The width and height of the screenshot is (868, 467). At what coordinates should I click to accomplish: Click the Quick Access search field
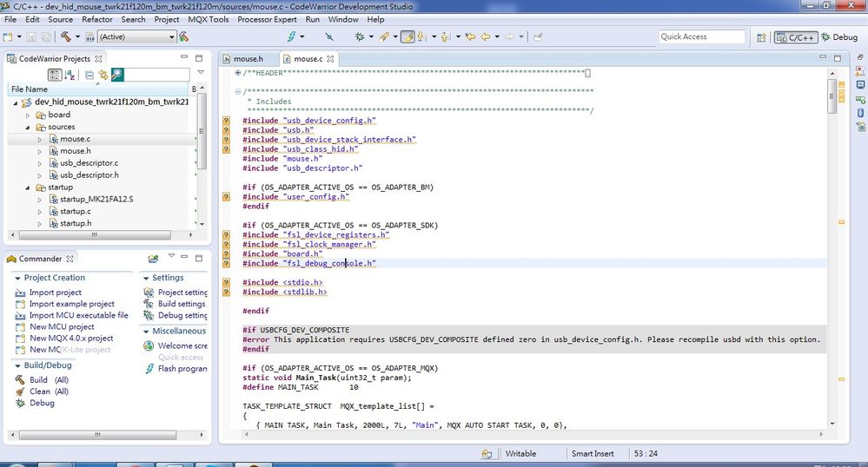(x=700, y=36)
